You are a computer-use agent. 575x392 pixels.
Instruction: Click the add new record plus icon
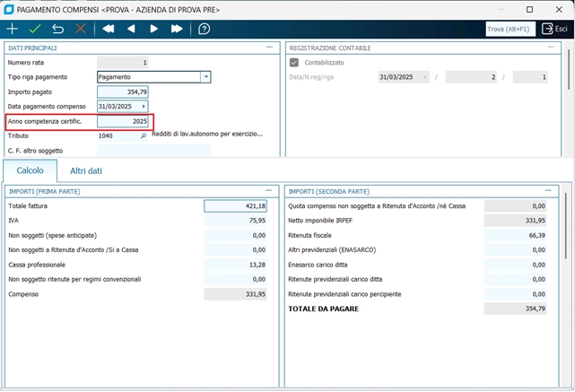point(13,29)
